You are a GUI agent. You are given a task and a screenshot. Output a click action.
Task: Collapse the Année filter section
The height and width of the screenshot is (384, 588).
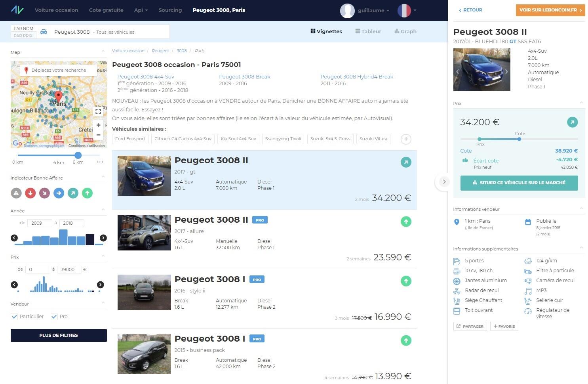tap(103, 210)
